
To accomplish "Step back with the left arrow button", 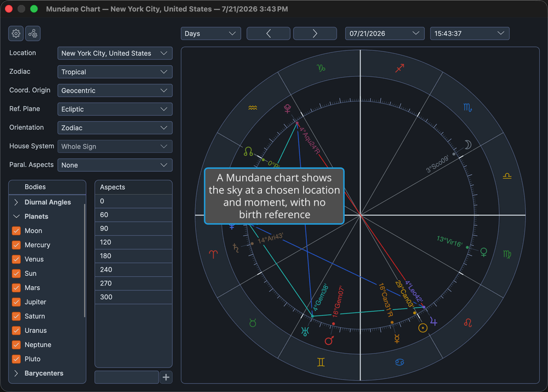I will click(x=269, y=33).
